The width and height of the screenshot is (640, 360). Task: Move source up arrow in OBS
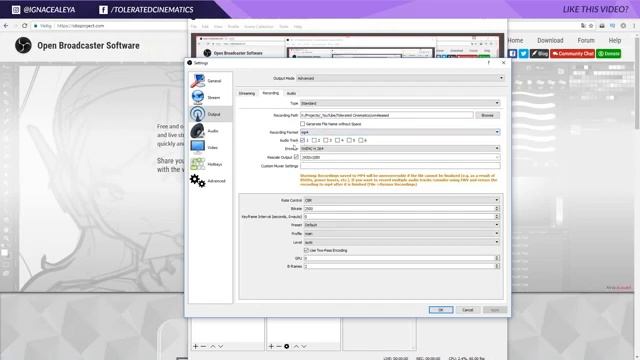(296, 346)
